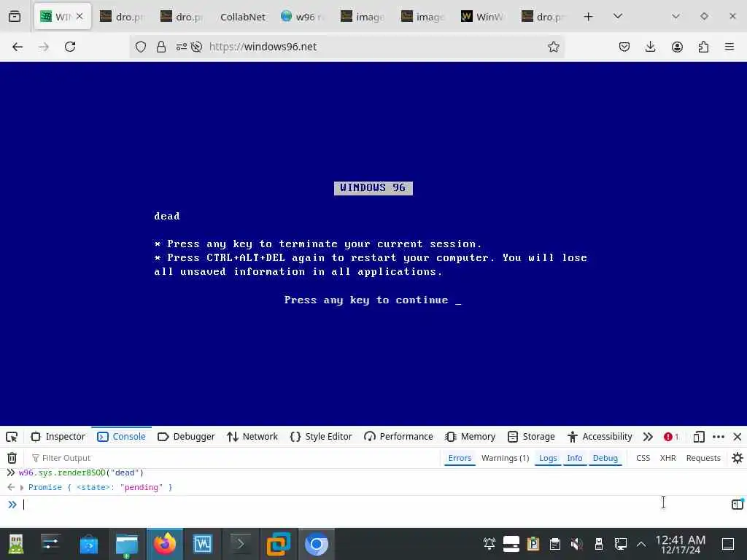Open the Accessibility panel
The height and width of the screenshot is (560, 747).
coord(600,437)
